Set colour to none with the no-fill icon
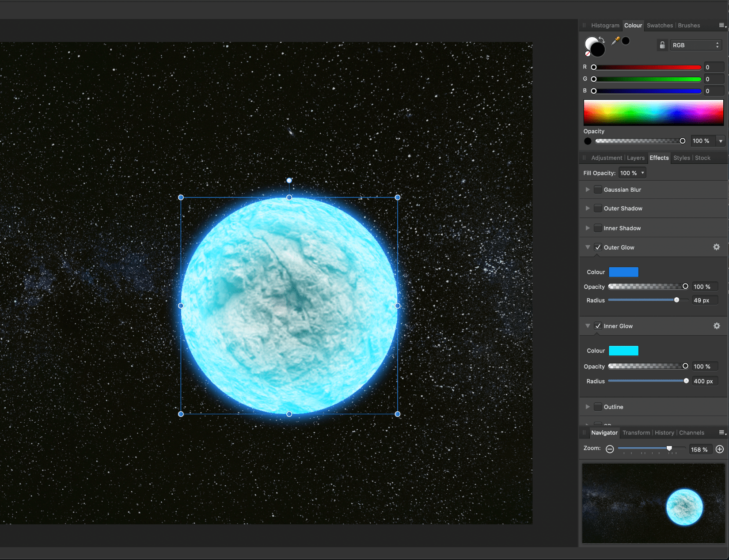 [588, 54]
